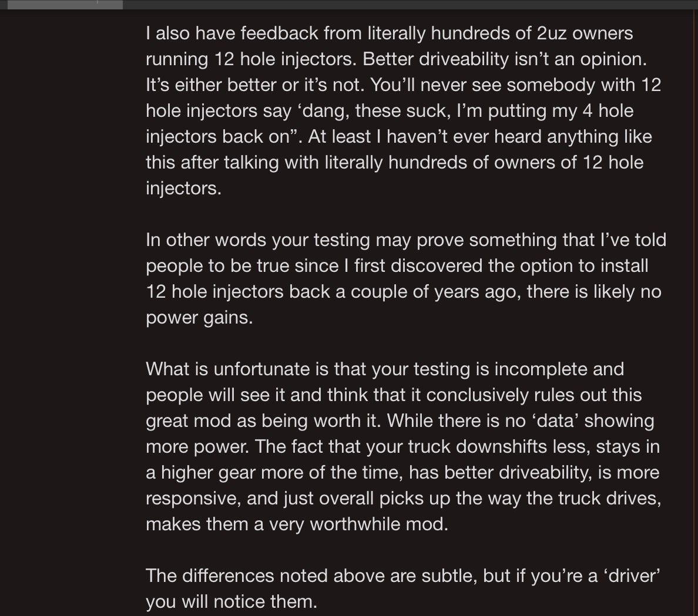
Task: Click the light gray horizontal scrollbar thumb
Action: pos(65,5)
